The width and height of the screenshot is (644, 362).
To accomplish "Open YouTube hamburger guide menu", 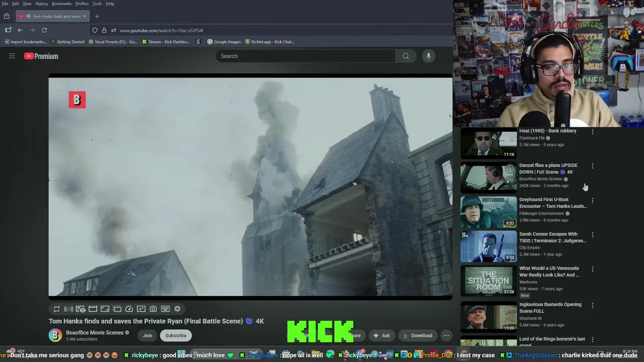I will coord(12,56).
